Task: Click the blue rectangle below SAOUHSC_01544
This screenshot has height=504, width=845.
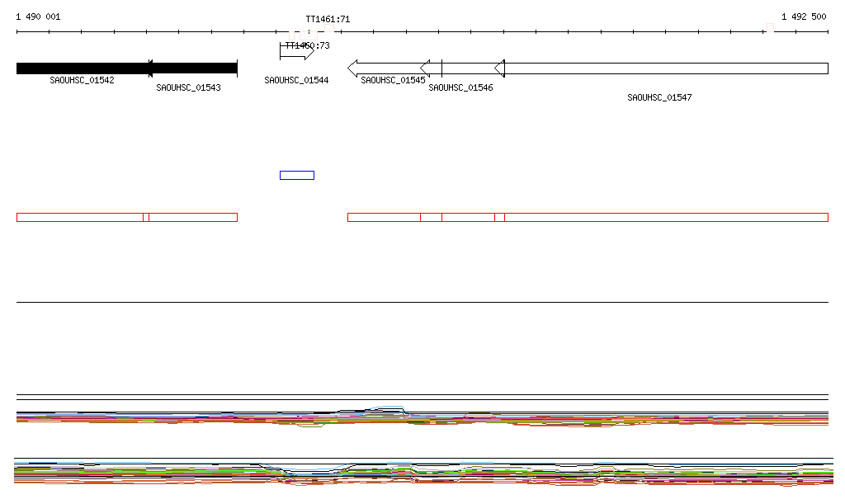Action: [x=297, y=175]
